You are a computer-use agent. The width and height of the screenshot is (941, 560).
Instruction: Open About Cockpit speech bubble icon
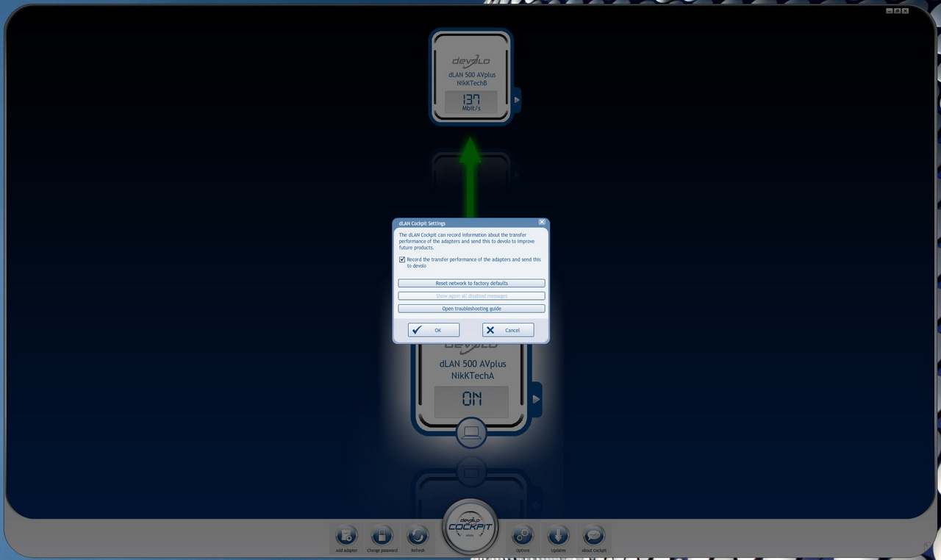click(594, 535)
